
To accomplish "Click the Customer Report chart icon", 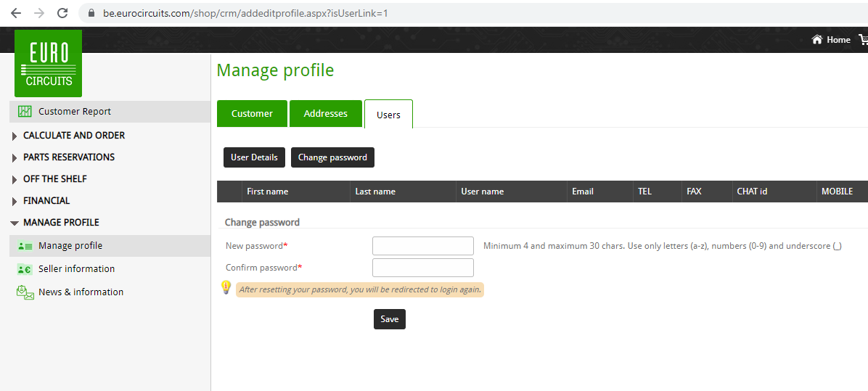I will point(25,112).
